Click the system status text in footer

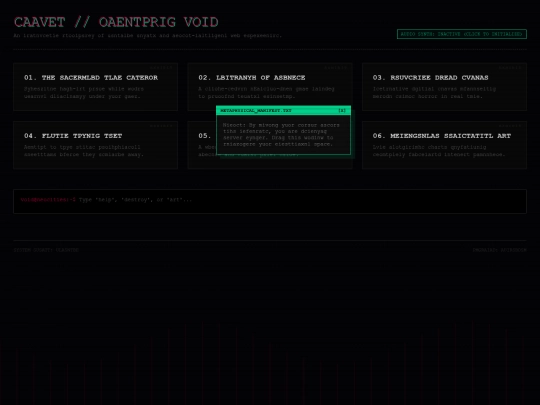(46, 250)
